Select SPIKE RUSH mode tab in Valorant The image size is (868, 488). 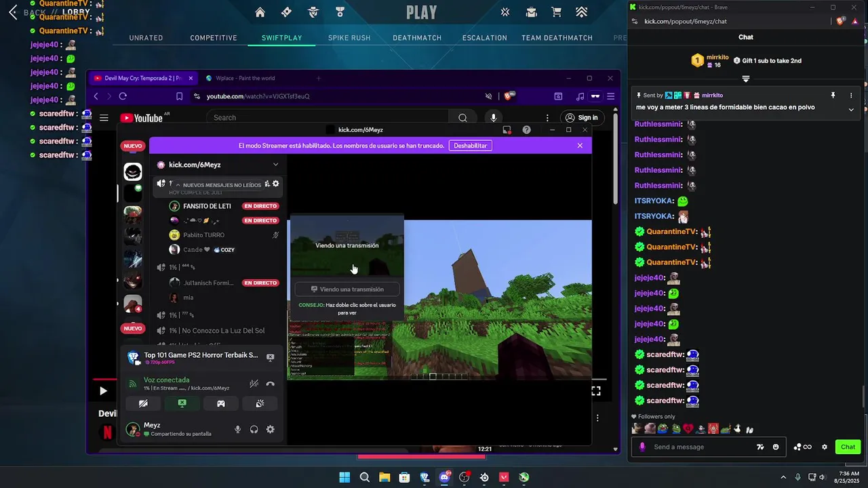349,38
